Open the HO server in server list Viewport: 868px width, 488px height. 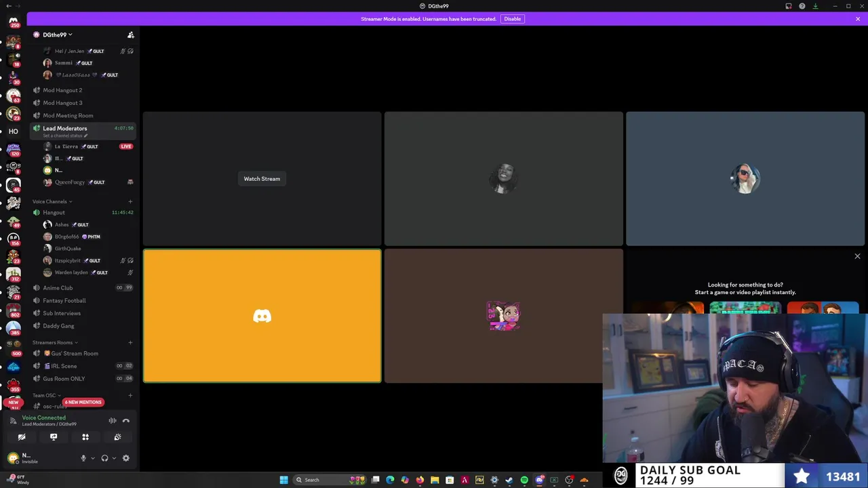pyautogui.click(x=13, y=131)
